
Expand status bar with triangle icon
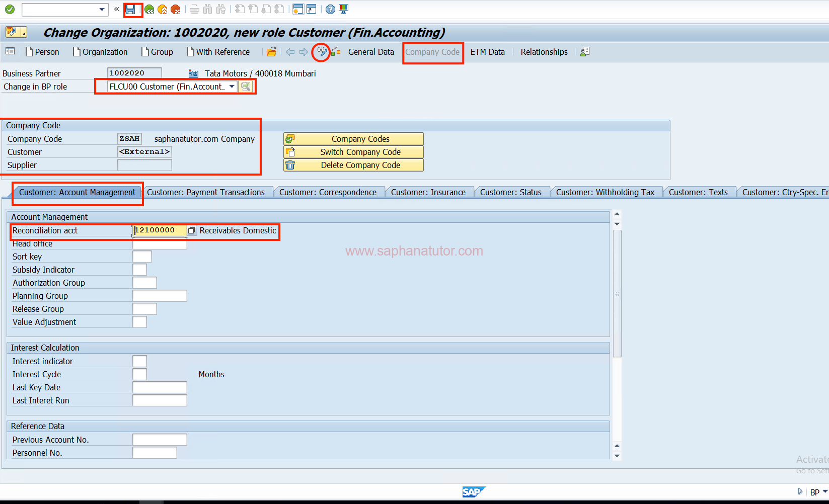click(x=800, y=492)
